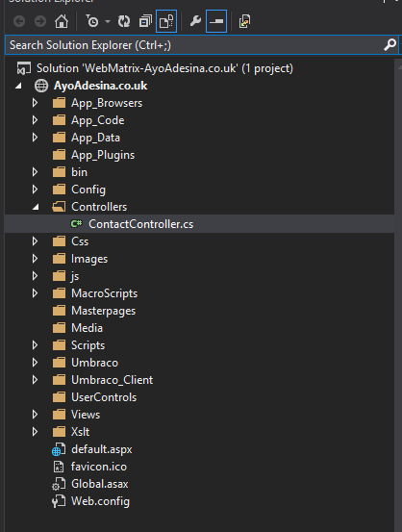Click the magnifying glass search icon
The image size is (402, 532).
point(389,45)
